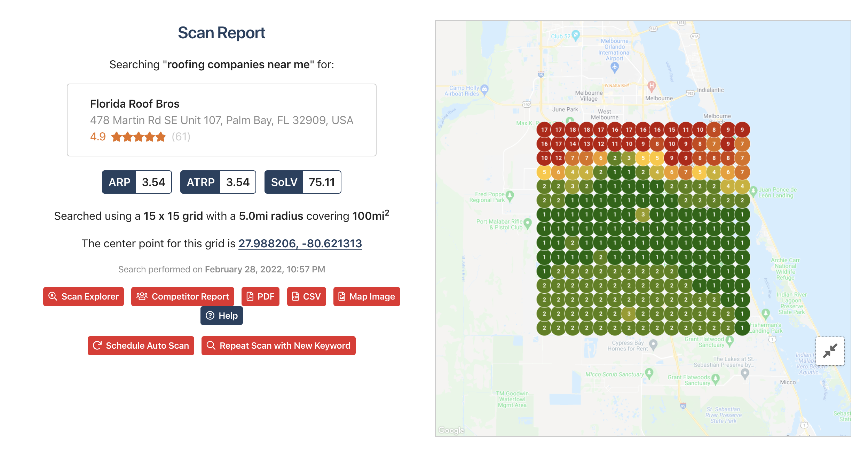Collapse the map with the shrink arrows icon
The height and width of the screenshot is (457, 868).
click(830, 351)
